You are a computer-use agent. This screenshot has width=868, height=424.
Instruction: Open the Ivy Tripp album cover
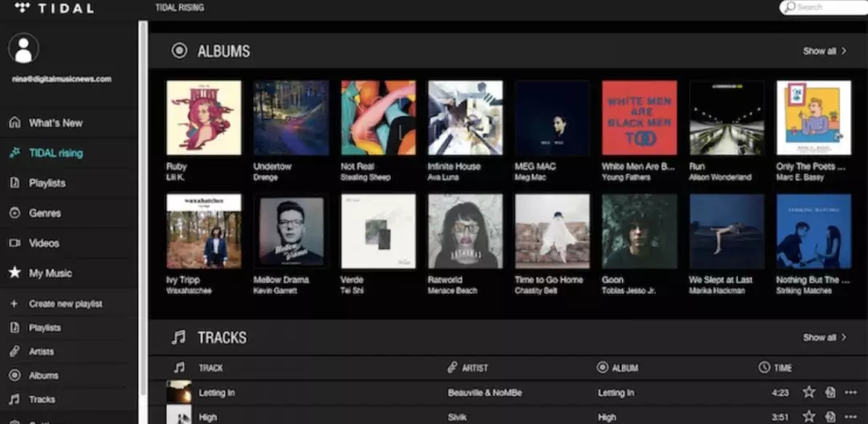[203, 231]
